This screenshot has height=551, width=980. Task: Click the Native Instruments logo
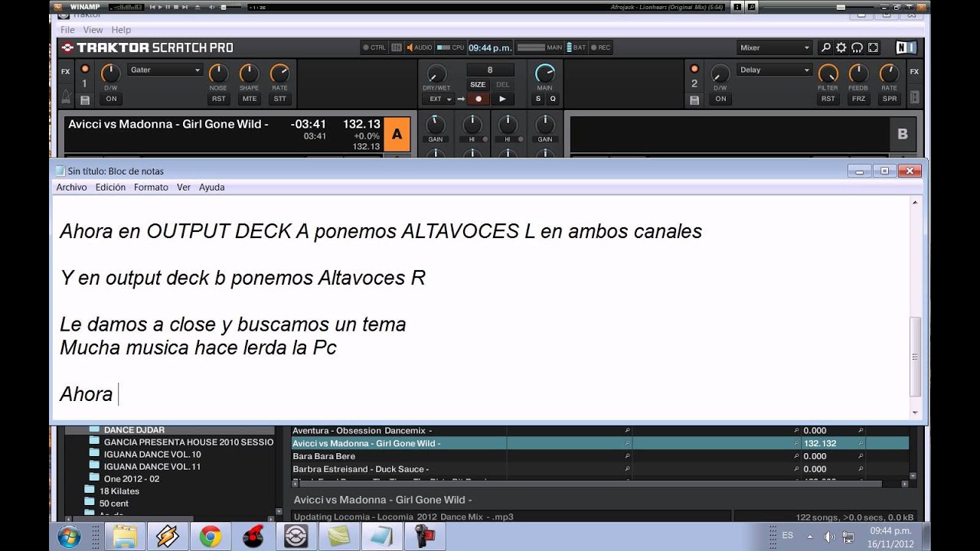(x=906, y=47)
